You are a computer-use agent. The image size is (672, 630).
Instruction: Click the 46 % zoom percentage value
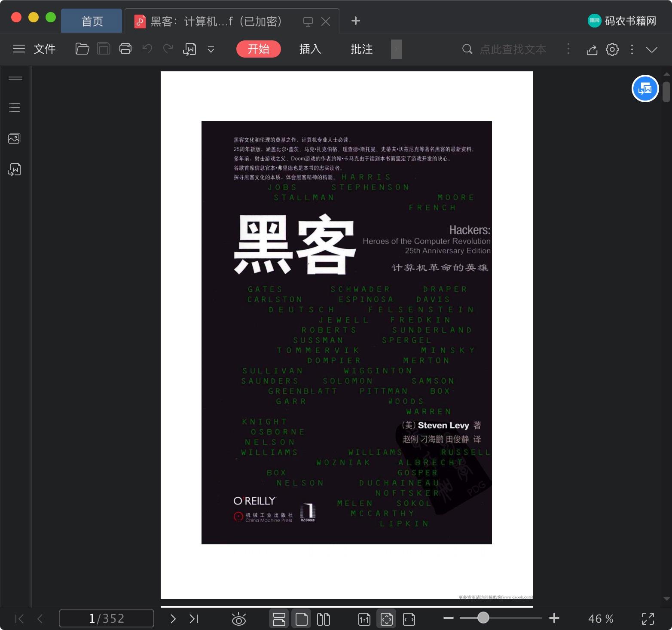601,619
